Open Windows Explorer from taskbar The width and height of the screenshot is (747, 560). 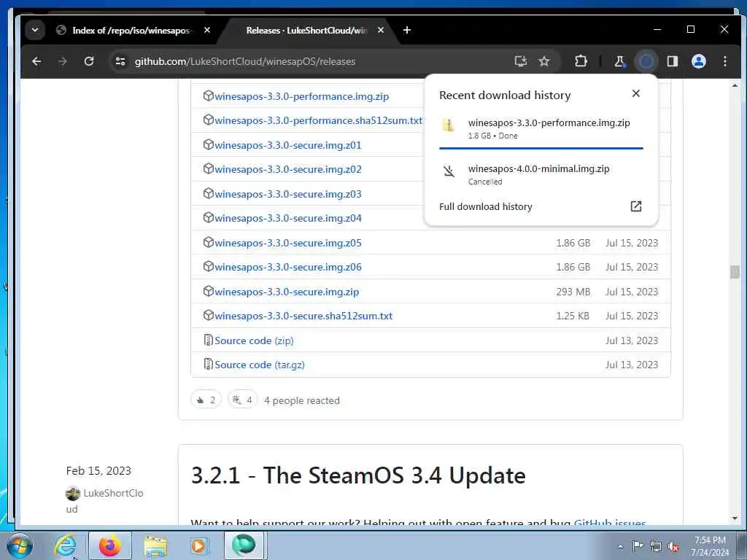click(155, 547)
